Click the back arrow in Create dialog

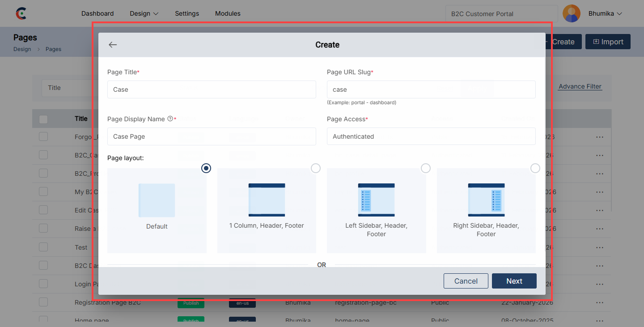tap(113, 45)
